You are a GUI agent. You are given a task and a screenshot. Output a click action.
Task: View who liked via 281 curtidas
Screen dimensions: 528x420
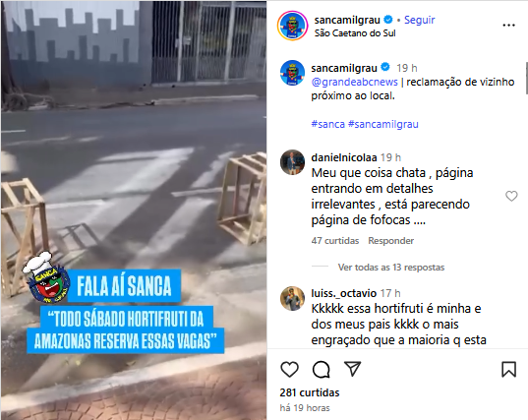[310, 392]
